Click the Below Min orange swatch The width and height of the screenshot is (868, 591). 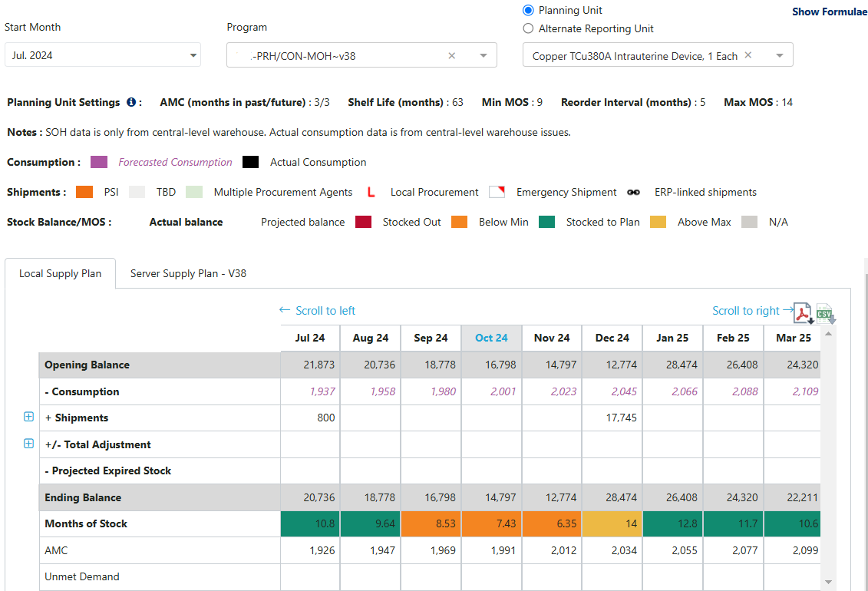tap(460, 222)
